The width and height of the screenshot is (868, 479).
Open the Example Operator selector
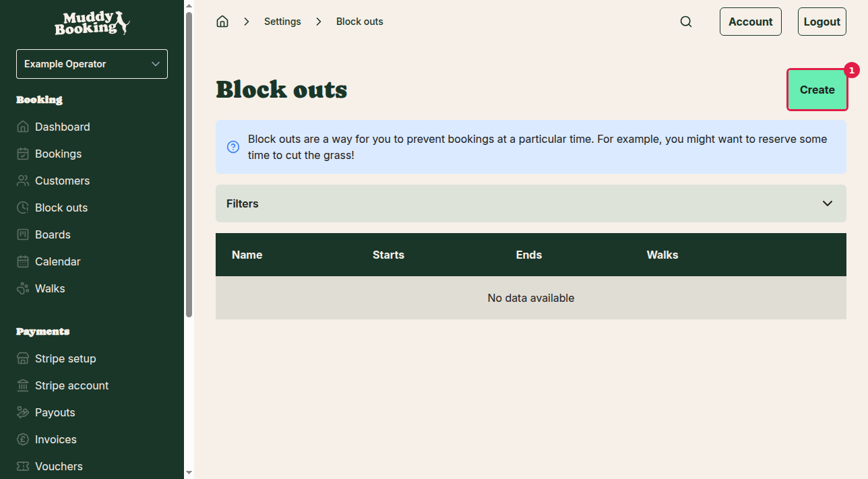tap(92, 63)
